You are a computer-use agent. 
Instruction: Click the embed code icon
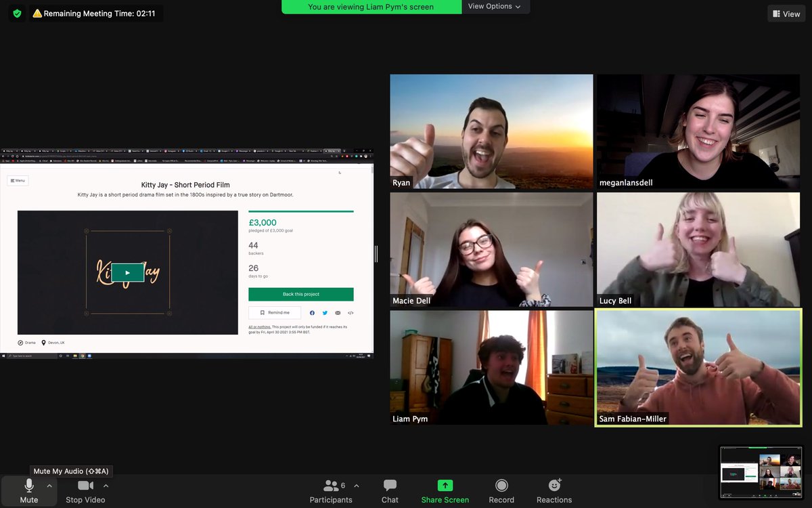click(x=351, y=313)
